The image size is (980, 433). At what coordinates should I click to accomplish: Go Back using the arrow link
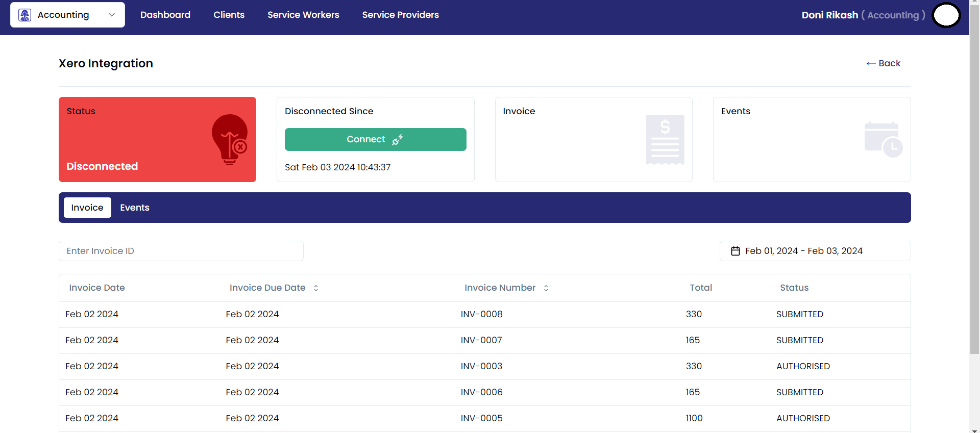coord(883,63)
